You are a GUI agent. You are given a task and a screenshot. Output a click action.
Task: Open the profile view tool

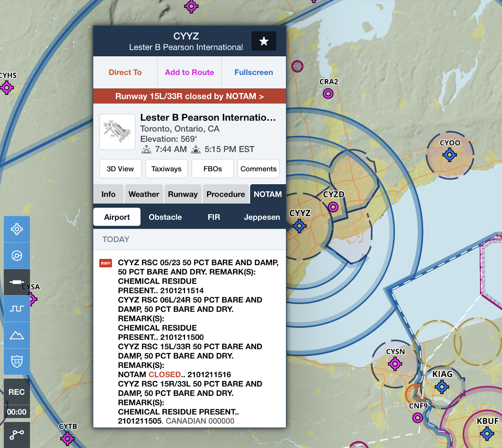click(x=17, y=309)
